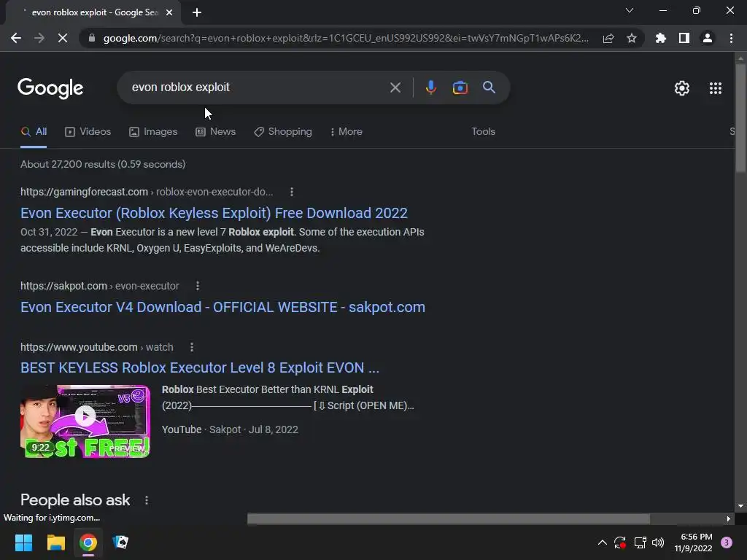Close the evon roblox exploit tab
The width and height of the screenshot is (747, 560).
(x=169, y=13)
